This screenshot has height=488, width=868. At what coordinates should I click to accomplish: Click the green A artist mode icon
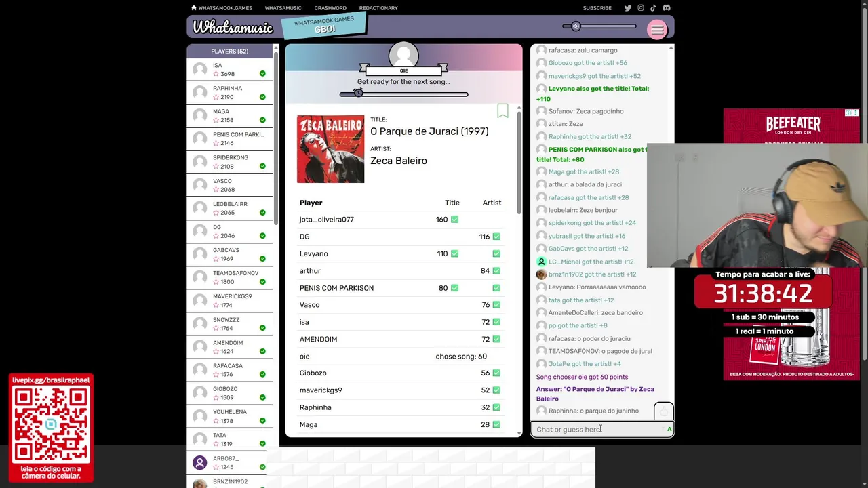tap(669, 429)
